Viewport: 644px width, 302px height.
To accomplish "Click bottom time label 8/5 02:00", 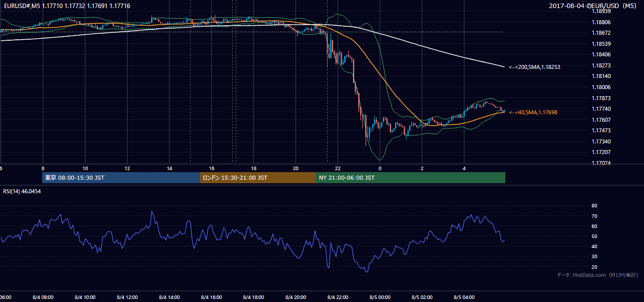I will (x=422, y=297).
